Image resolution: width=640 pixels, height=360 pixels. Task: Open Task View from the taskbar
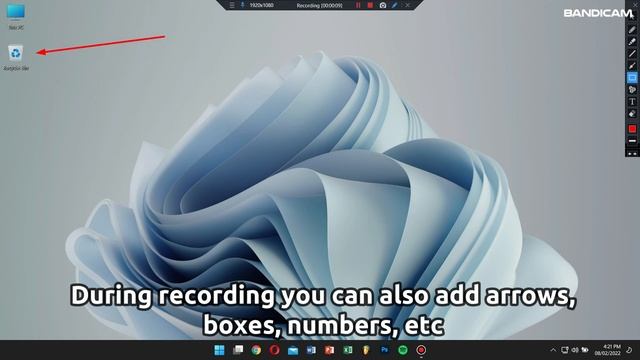238,350
